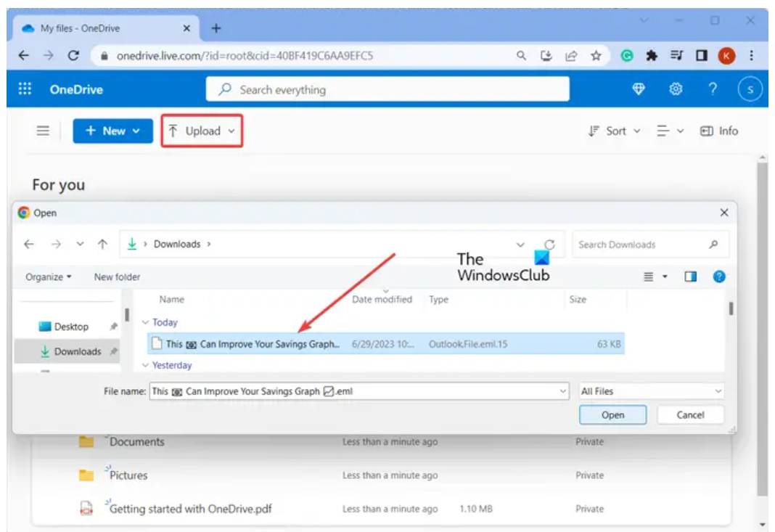
Task: Open Chrome three-dot menu
Action: [751, 55]
